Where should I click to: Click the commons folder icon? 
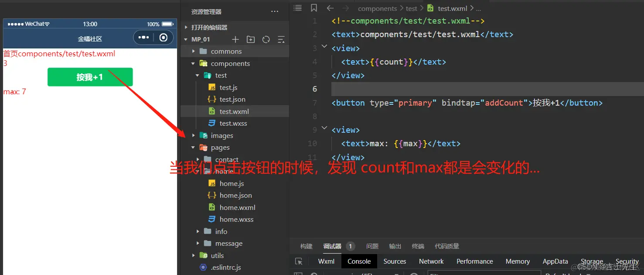[203, 51]
